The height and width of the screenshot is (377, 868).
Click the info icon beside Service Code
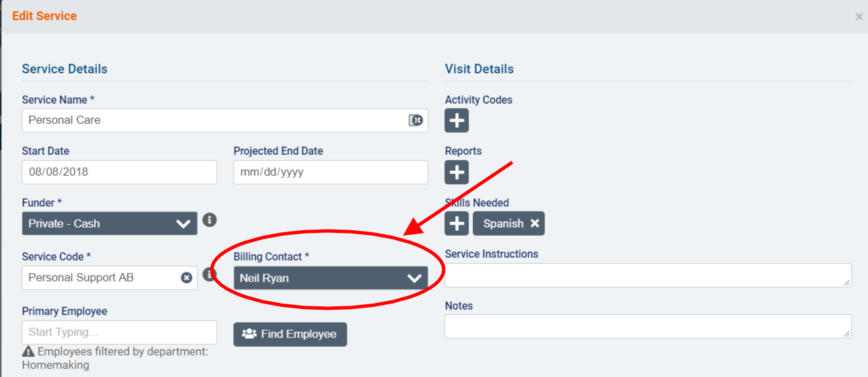[210, 274]
